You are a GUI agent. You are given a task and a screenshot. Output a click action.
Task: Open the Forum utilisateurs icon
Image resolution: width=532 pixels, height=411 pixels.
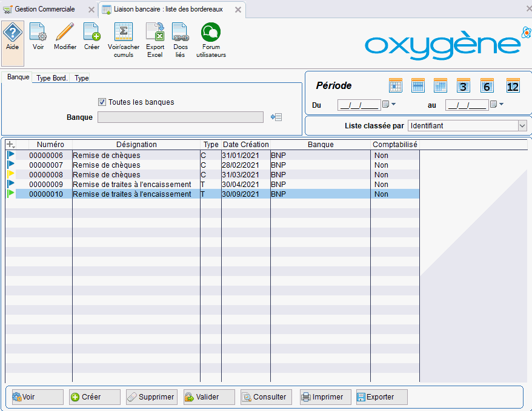click(211, 41)
